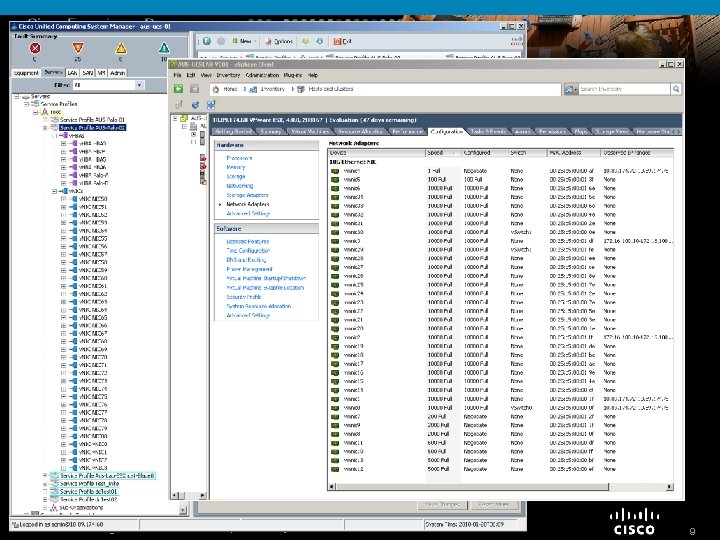Collapse the root organization node
The width and height of the screenshot is (720, 540).
(x=35, y=112)
